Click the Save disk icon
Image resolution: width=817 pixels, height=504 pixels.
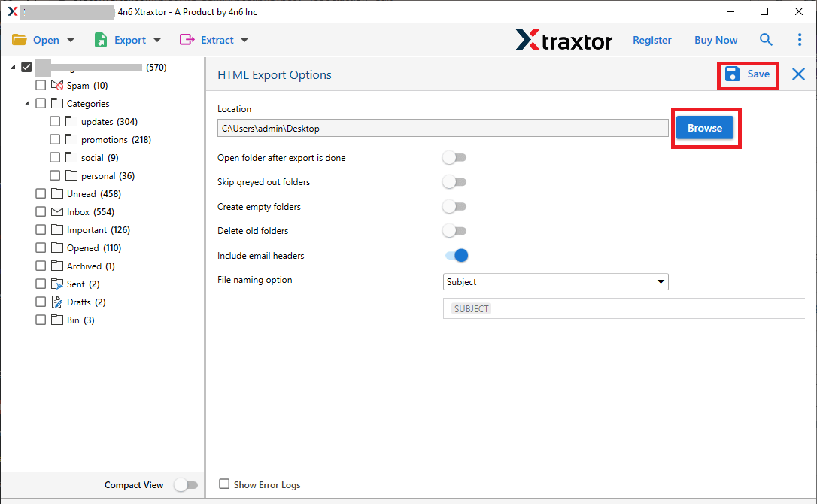732,74
